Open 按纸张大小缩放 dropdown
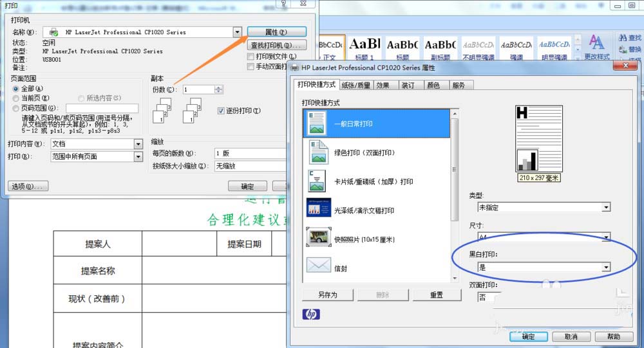This screenshot has width=644, height=348. click(250, 166)
